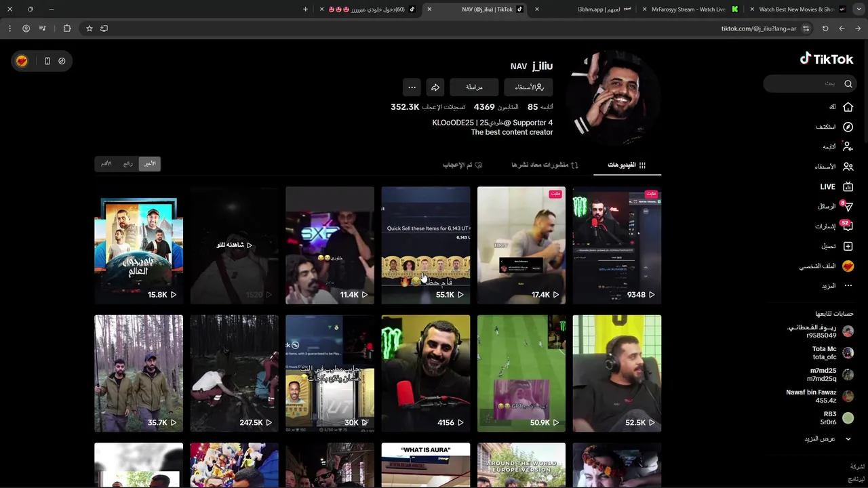The width and height of the screenshot is (868, 488).
Task: Switch to the Watch Best New Movies tab
Action: pyautogui.click(x=800, y=9)
